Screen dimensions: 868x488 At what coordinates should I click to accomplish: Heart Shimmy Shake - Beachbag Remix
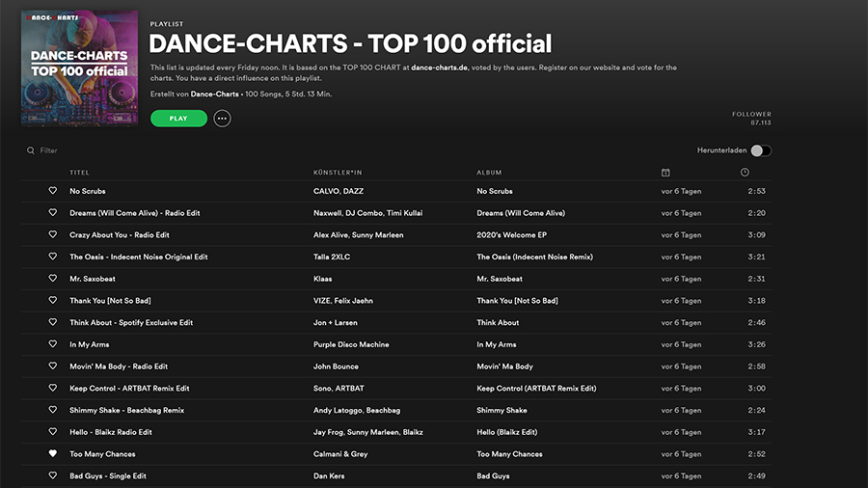(53, 410)
